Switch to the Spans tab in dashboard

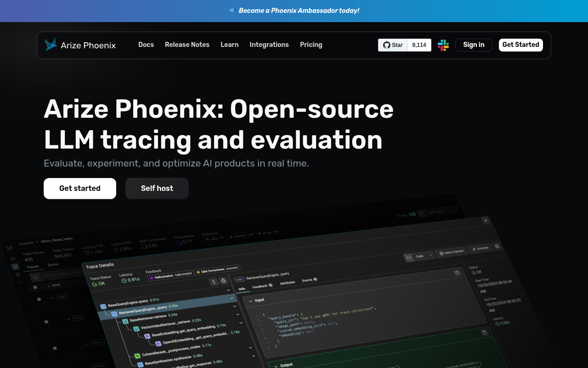point(53,264)
